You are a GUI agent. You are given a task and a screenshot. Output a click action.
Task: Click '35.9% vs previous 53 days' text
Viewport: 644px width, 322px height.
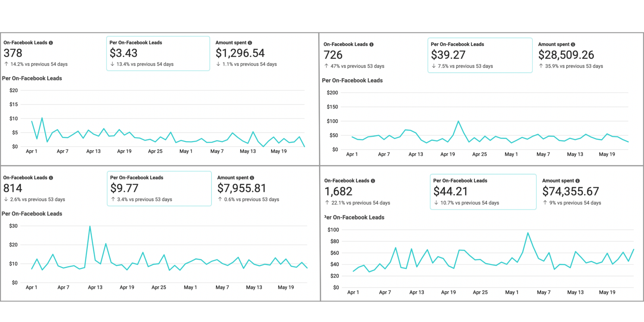tap(574, 66)
